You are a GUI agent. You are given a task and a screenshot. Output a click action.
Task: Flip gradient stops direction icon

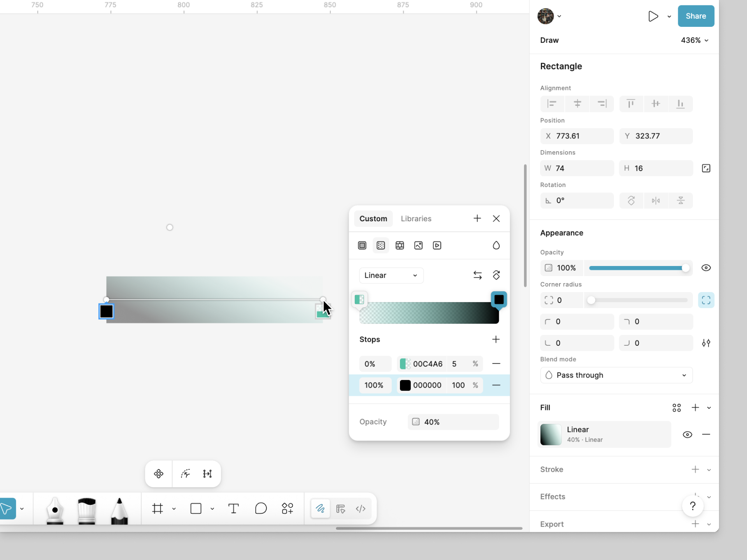click(x=477, y=275)
